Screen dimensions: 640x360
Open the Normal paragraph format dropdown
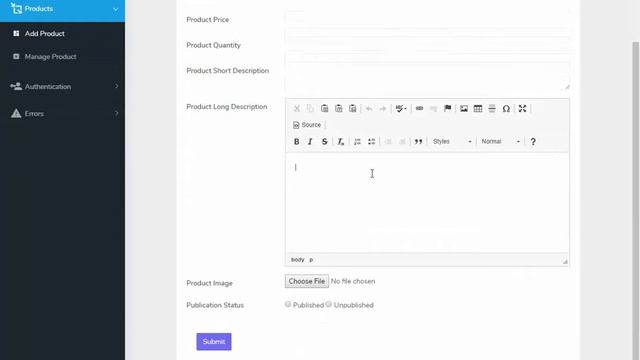pyautogui.click(x=500, y=142)
